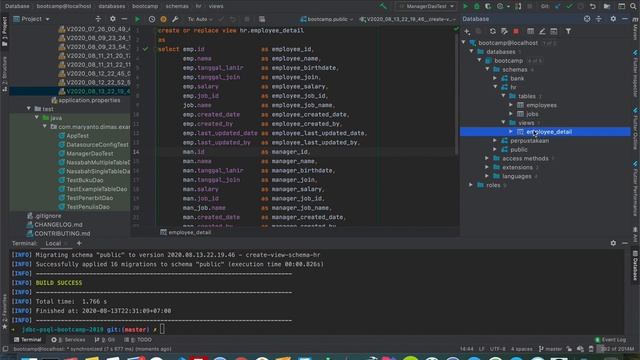The image size is (640, 360).
Task: Click edit source pencil icon
Action: pyautogui.click(x=542, y=31)
